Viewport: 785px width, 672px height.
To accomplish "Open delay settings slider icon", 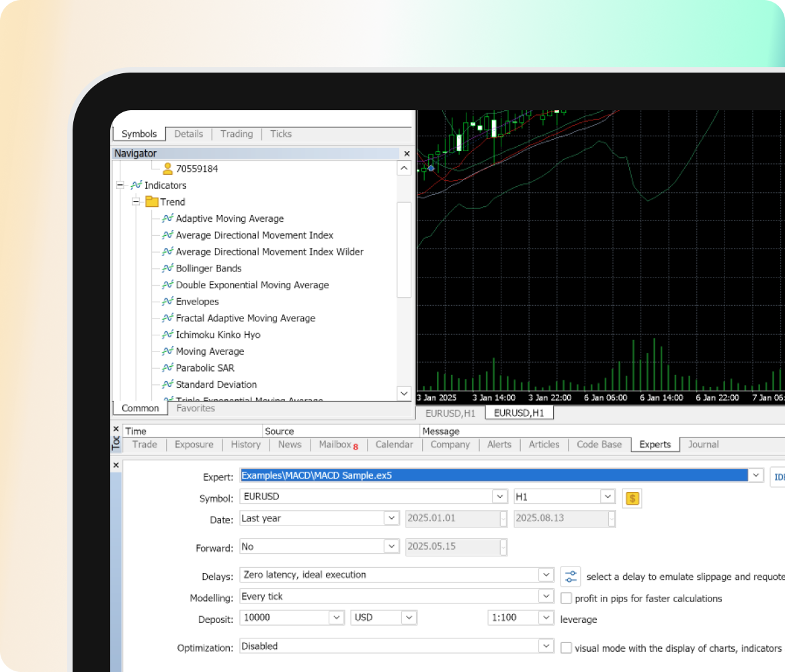I will click(x=571, y=576).
